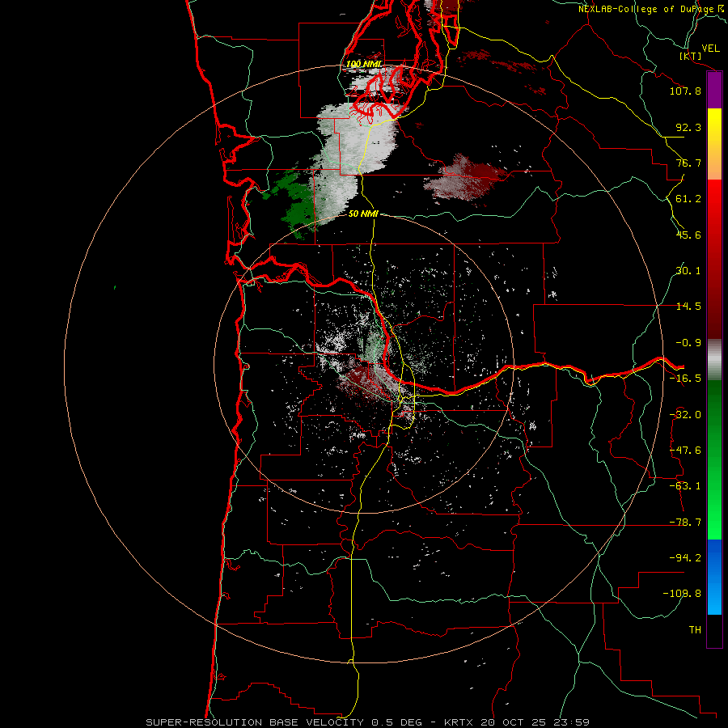
Task: Click the TH label on scale
Action: pyautogui.click(x=695, y=630)
